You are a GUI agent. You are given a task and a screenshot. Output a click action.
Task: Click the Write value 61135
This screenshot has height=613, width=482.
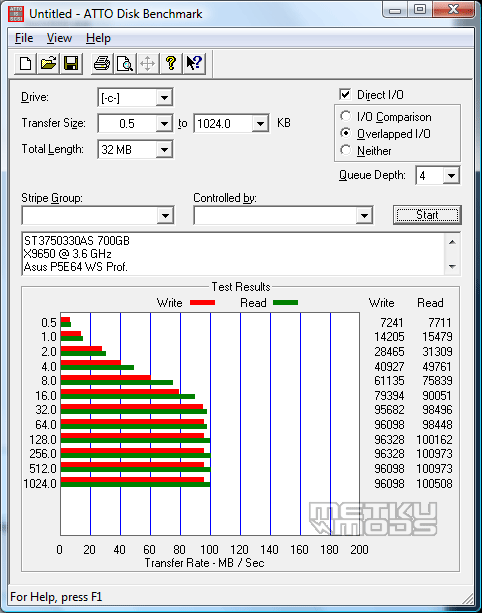click(389, 381)
